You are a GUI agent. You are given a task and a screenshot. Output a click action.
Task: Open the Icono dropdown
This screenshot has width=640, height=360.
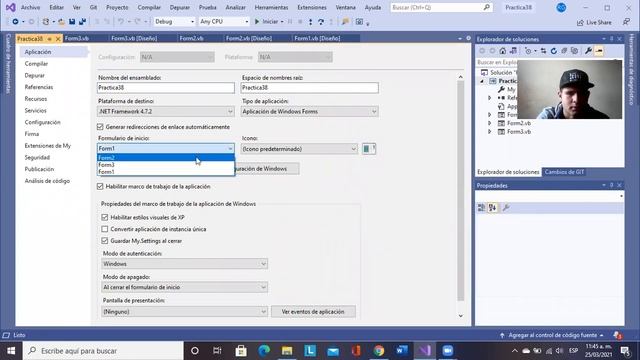pyautogui.click(x=299, y=149)
